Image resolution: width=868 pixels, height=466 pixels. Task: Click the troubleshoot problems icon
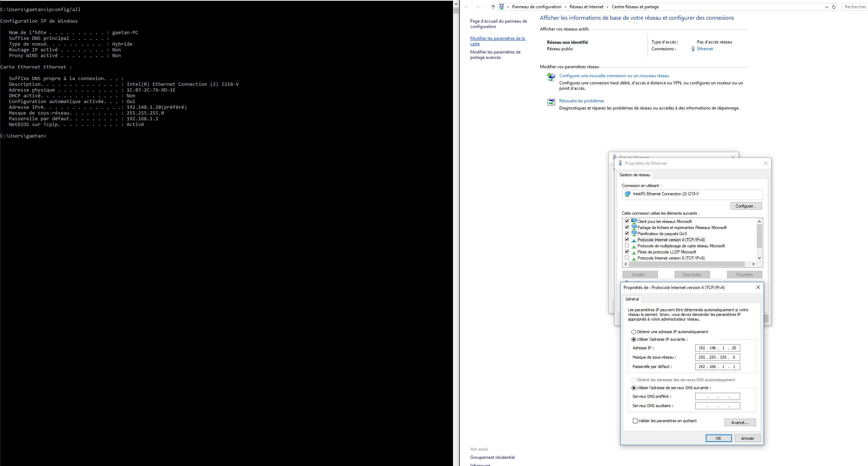[551, 102]
